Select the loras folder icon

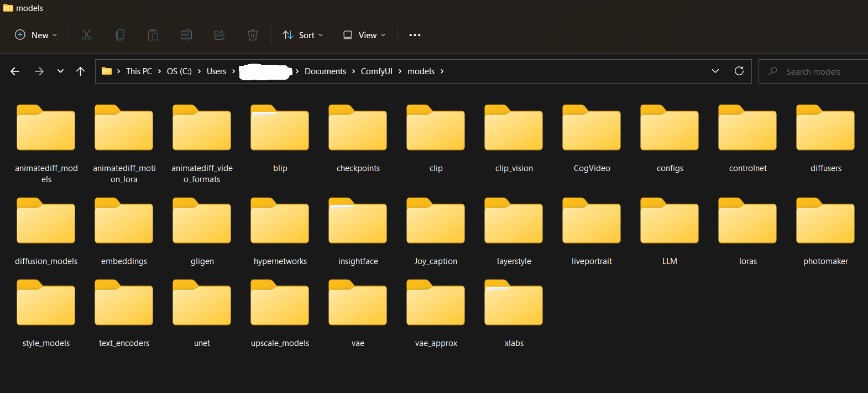747,220
